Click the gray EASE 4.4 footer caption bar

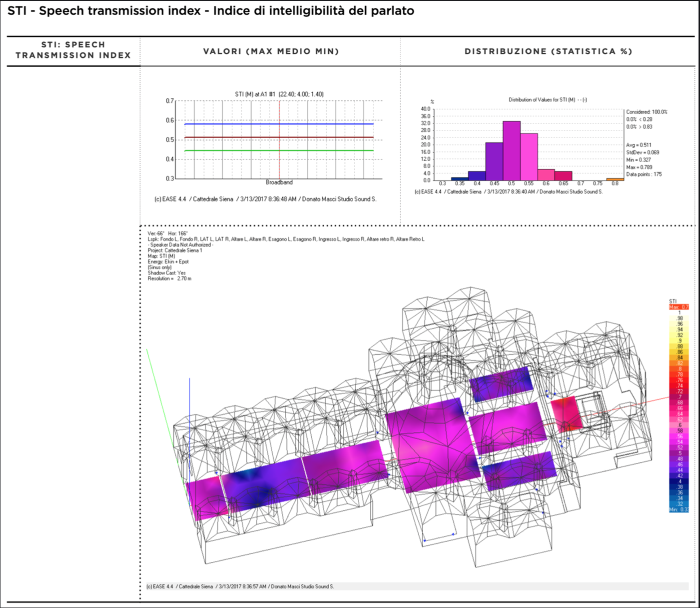coord(240,586)
